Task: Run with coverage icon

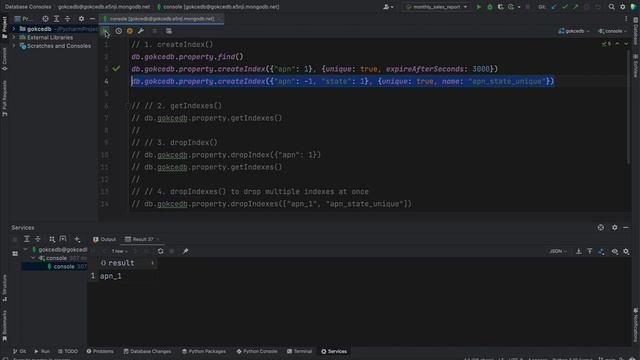Action: pos(500,7)
